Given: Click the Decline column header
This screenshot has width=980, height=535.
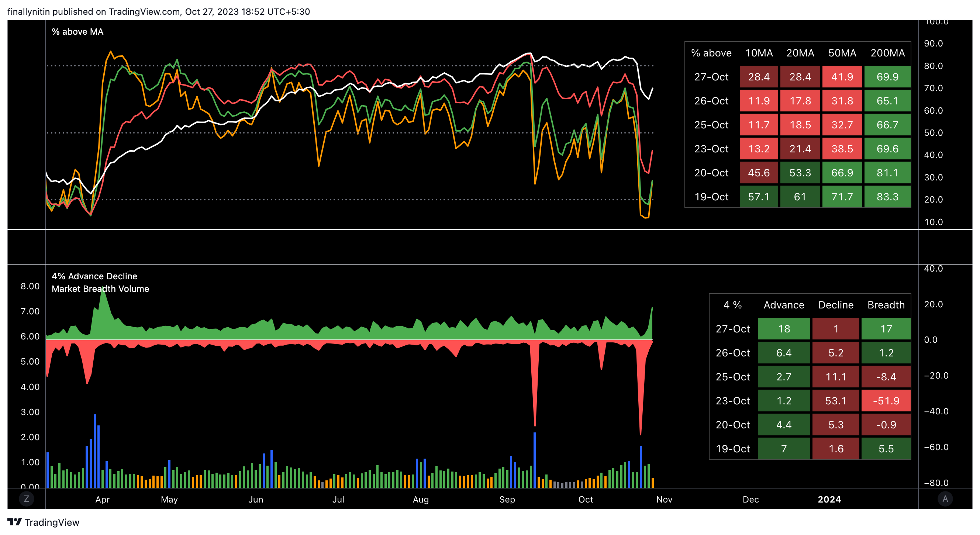Looking at the screenshot, I should point(836,305).
